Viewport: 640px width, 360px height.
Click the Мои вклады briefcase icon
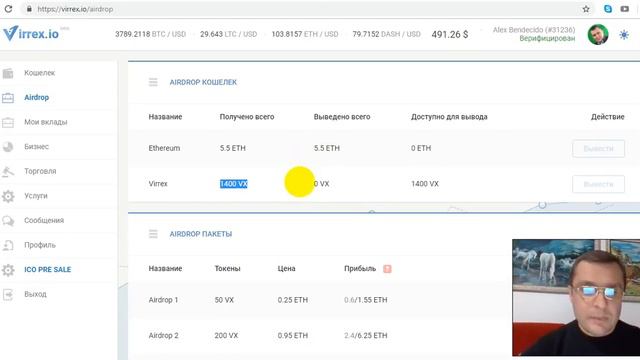pyautogui.click(x=8, y=122)
